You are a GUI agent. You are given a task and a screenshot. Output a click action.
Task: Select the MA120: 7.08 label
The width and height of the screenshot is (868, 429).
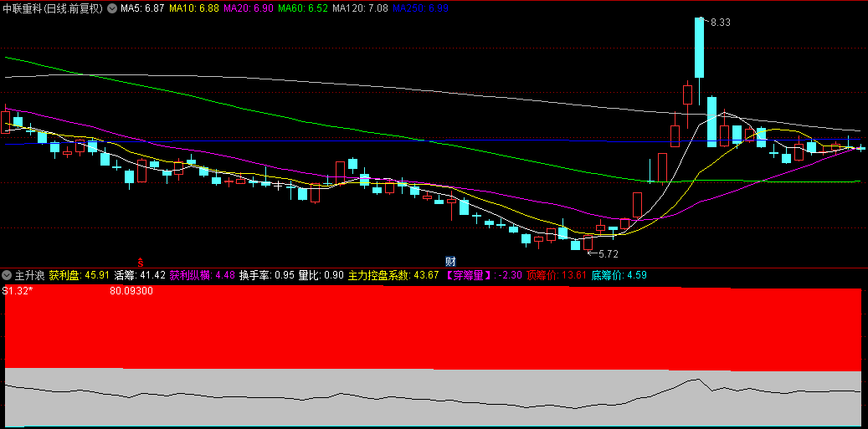pos(360,8)
